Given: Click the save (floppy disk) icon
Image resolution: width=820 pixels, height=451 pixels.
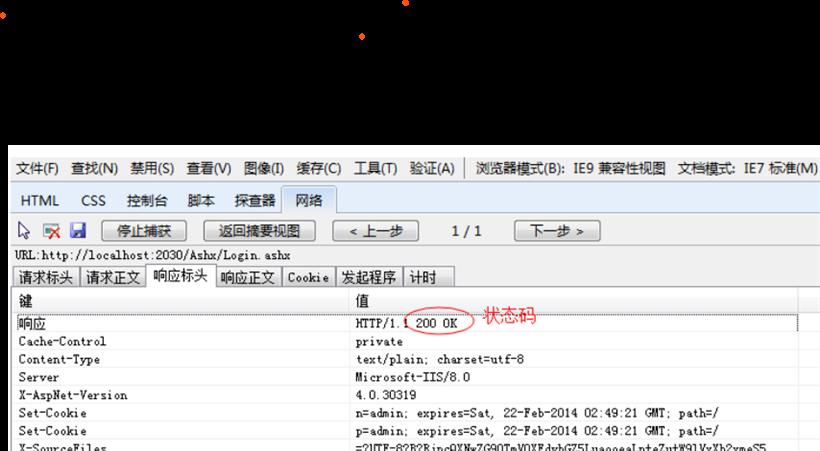Looking at the screenshot, I should tap(77, 231).
